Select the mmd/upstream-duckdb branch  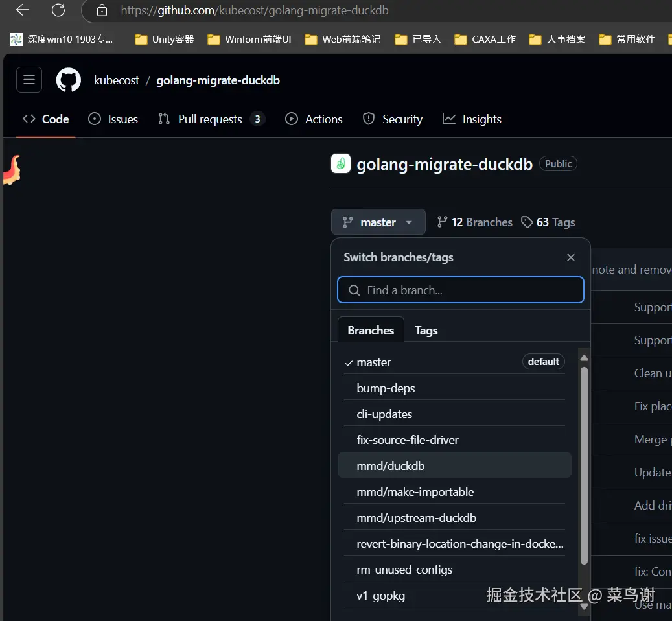[x=454, y=518]
